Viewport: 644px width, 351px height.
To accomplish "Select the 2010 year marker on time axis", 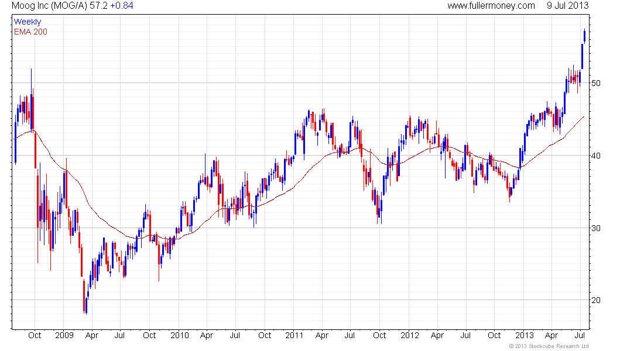I will pos(180,335).
